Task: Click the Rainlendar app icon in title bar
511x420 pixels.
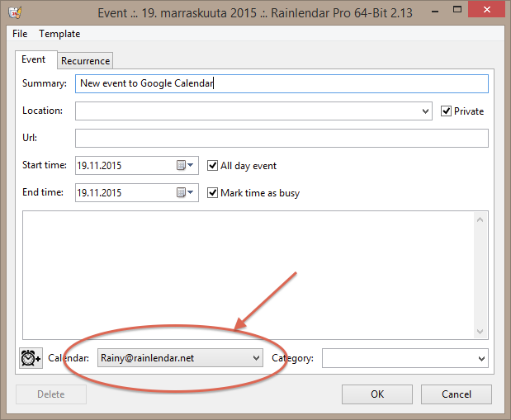Action: tap(15, 13)
